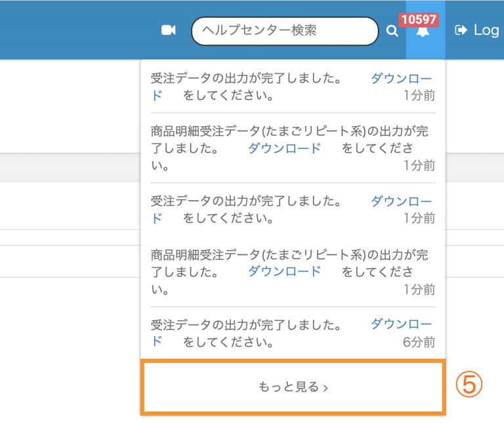Select the first 商品明細受注データ notification text
Image resolution: width=504 pixels, height=435 pixels.
pyautogui.click(x=289, y=131)
